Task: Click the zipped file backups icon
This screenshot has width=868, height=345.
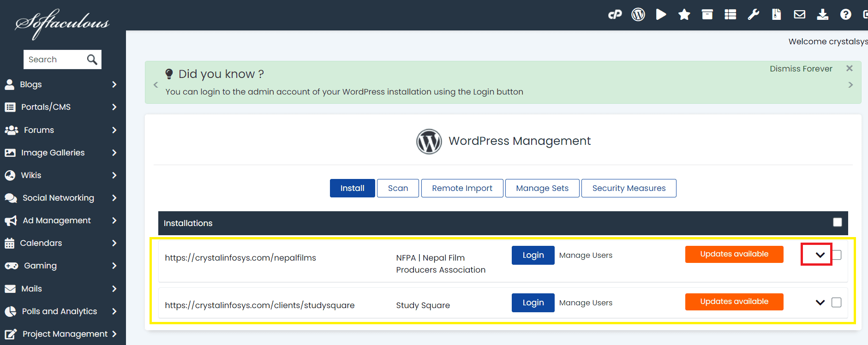Action: click(777, 15)
